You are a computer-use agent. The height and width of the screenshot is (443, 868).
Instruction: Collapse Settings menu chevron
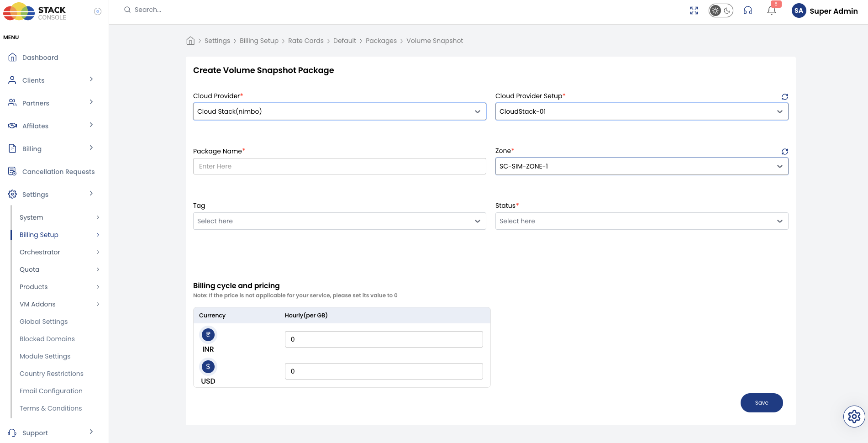tap(91, 194)
